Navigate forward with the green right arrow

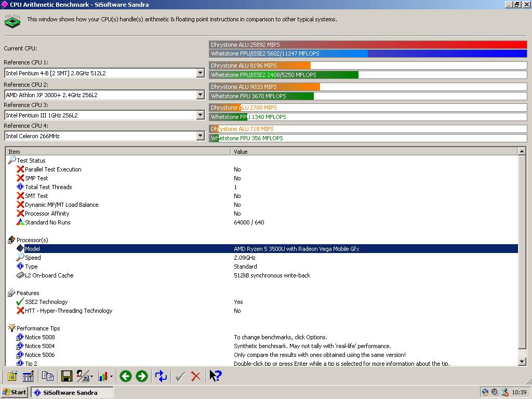(x=141, y=376)
